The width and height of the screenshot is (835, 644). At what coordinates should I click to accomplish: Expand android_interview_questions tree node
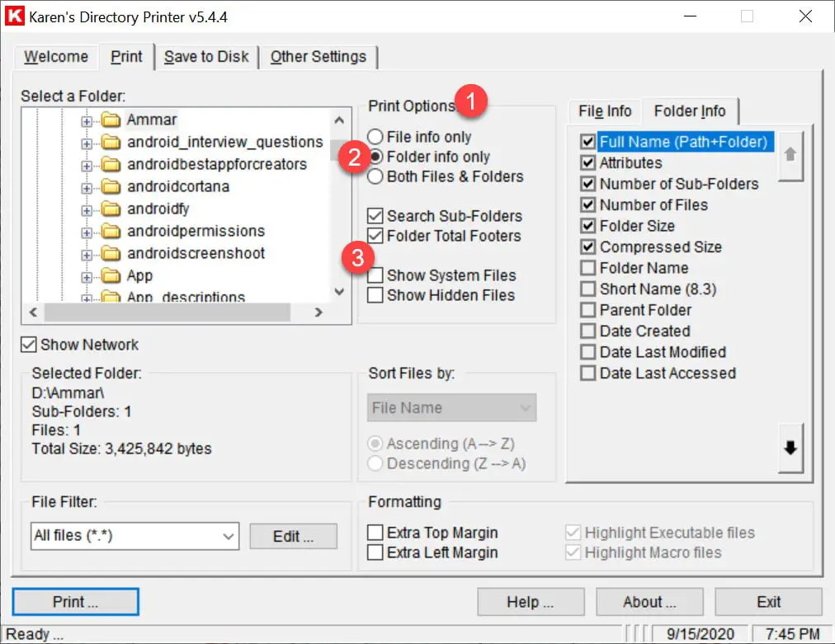pos(87,143)
